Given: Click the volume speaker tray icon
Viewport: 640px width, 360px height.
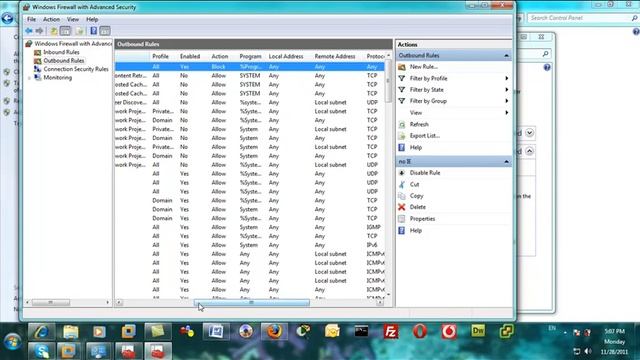Looking at the screenshot, I should click(x=588, y=351).
